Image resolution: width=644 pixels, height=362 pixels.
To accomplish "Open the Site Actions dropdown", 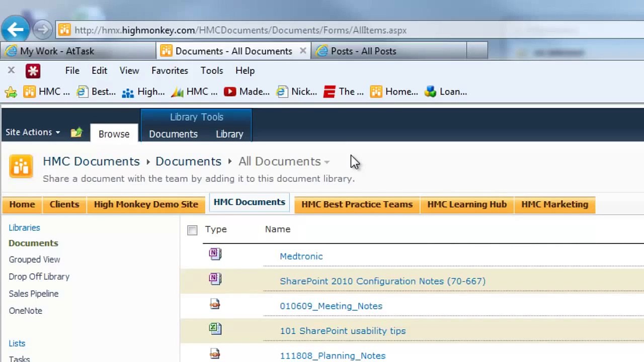I will tap(33, 132).
